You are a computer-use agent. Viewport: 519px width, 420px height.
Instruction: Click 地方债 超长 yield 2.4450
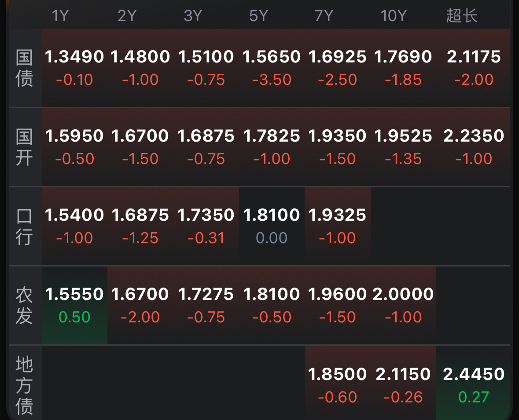pyautogui.click(x=474, y=385)
